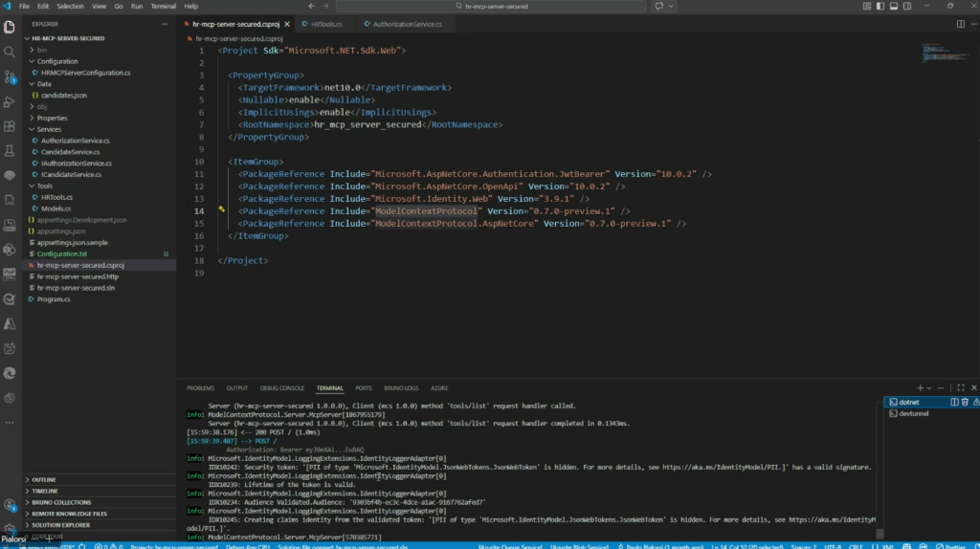Open the Search view in activity bar
Screen dimensions: 980x549
(x=11, y=53)
